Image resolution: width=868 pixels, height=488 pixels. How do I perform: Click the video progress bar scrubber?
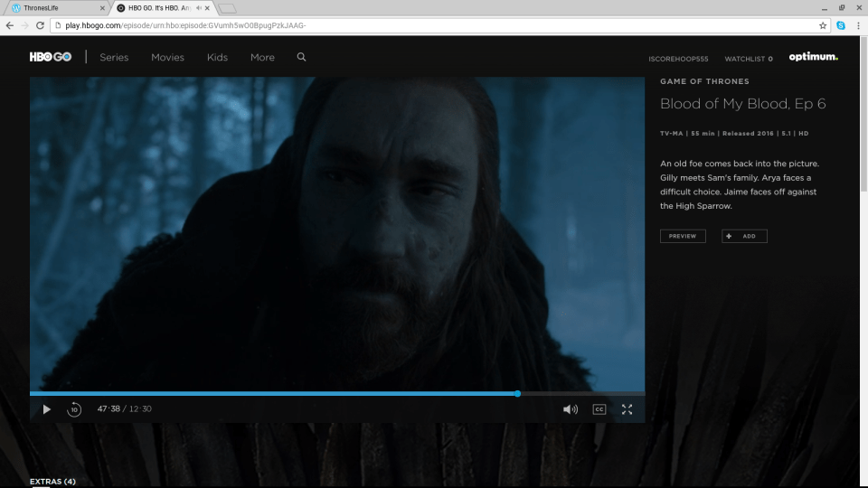tap(517, 393)
